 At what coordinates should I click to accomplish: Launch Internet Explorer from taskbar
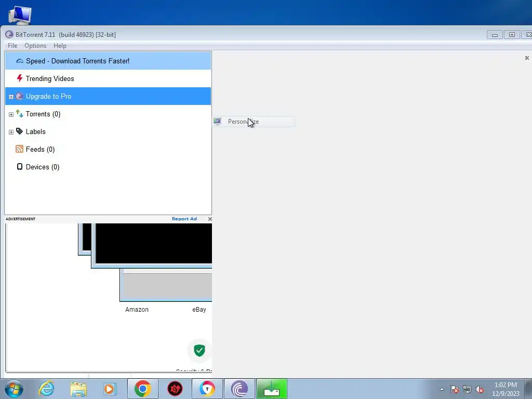click(46, 389)
